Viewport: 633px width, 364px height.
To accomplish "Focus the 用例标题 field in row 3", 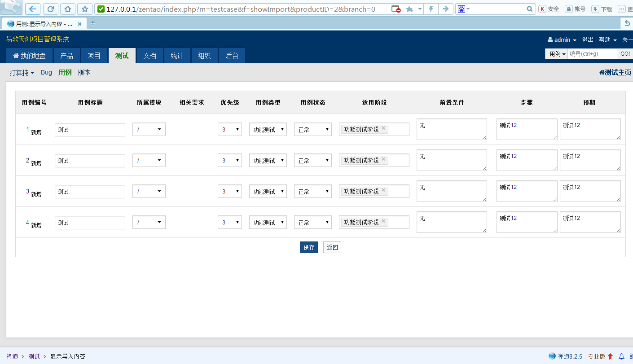I will click(x=90, y=192).
